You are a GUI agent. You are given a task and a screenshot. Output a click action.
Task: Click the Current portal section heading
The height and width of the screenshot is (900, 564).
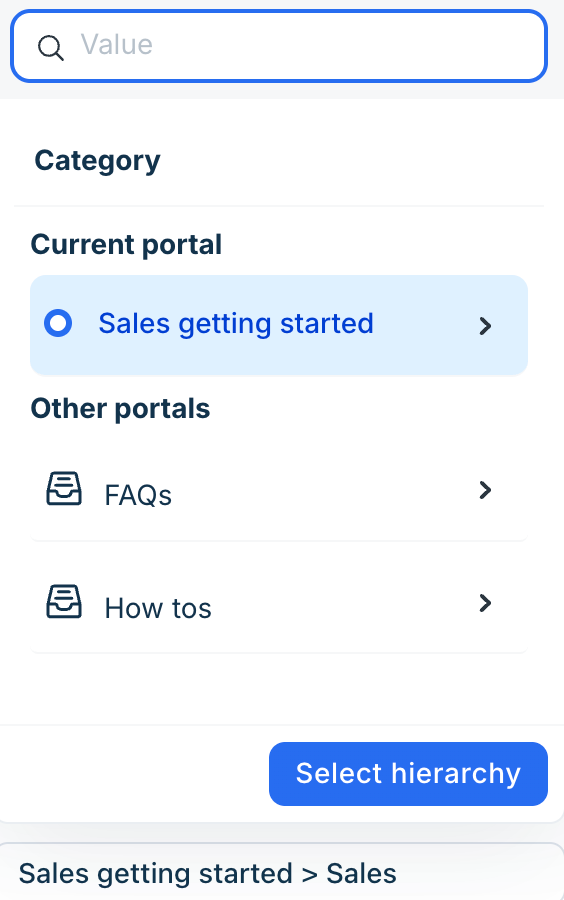pos(126,245)
